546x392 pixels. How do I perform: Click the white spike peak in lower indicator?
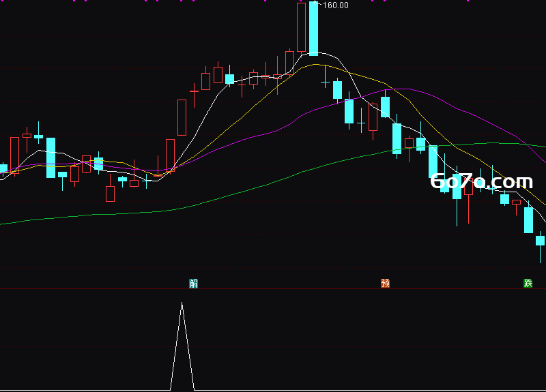click(182, 303)
